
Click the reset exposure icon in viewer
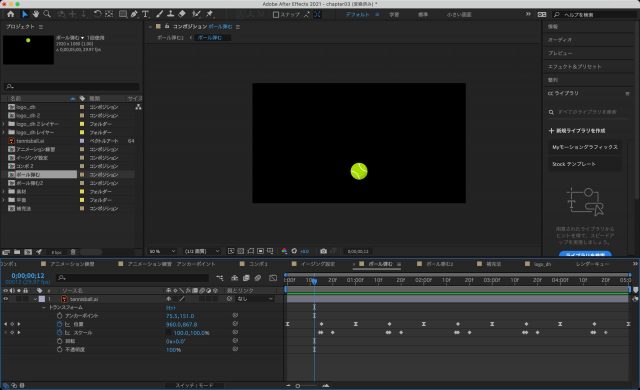tap(294, 251)
